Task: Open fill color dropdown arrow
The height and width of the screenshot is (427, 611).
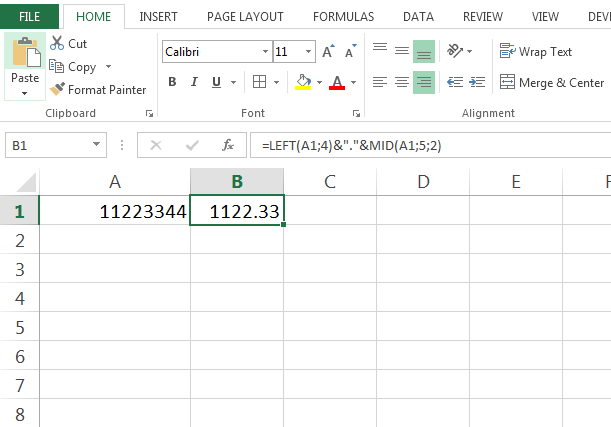Action: 319,82
